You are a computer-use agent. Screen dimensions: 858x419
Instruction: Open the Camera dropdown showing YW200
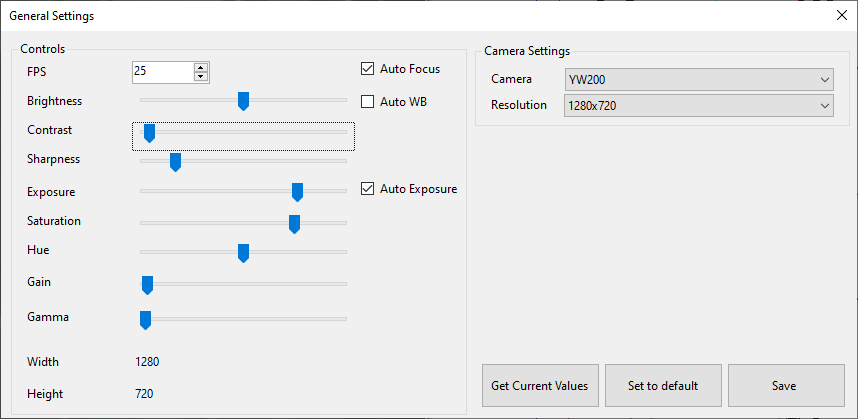(699, 80)
